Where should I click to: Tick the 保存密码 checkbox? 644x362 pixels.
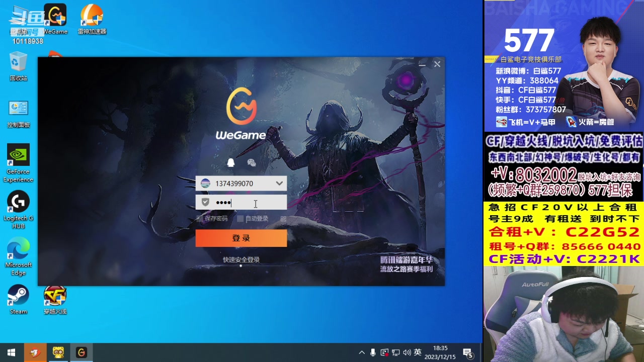pos(200,219)
